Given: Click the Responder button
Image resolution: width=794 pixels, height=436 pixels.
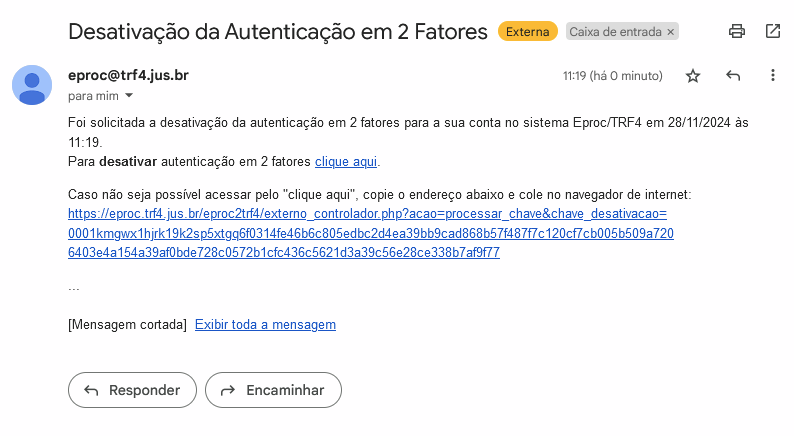Looking at the screenshot, I should click(132, 390).
